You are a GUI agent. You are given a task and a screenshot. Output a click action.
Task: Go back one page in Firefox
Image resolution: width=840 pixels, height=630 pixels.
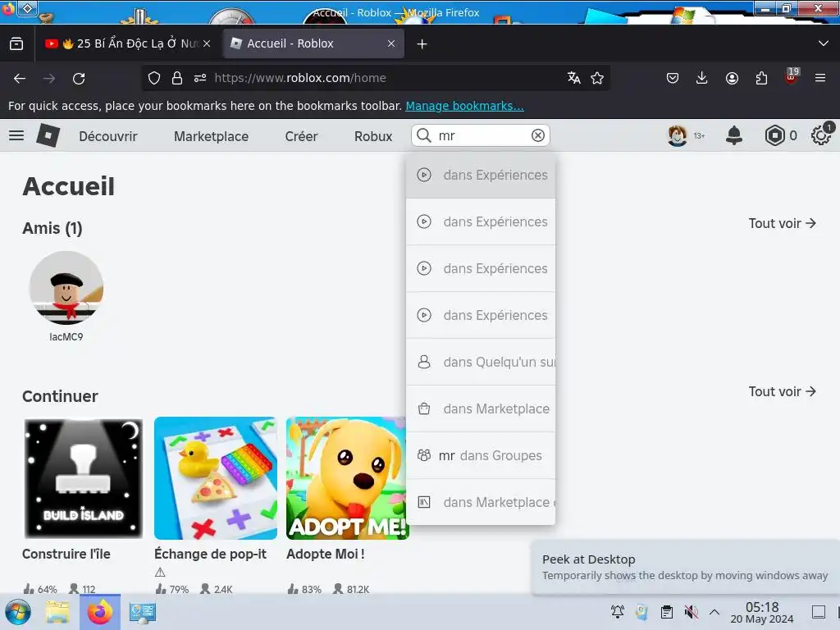[x=20, y=79]
